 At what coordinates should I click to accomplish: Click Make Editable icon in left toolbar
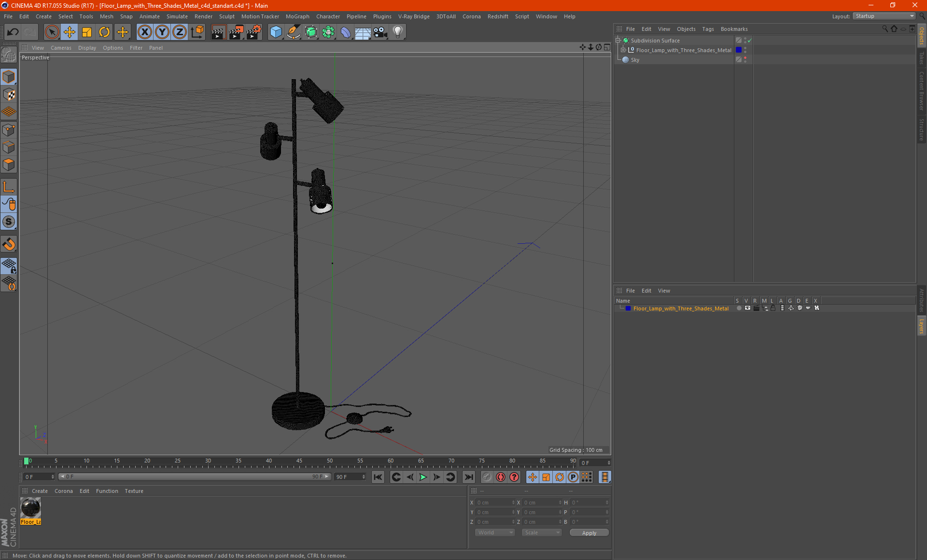pyautogui.click(x=9, y=56)
